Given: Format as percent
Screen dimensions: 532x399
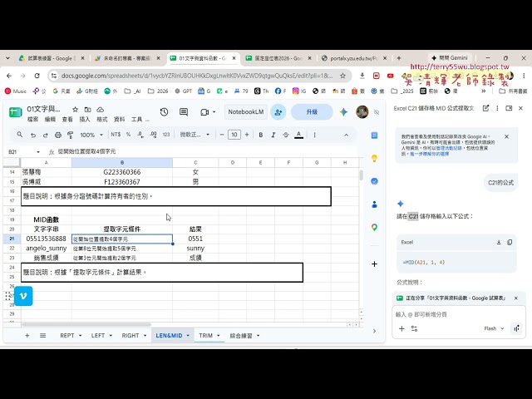Looking at the screenshot, I should coord(128,135).
